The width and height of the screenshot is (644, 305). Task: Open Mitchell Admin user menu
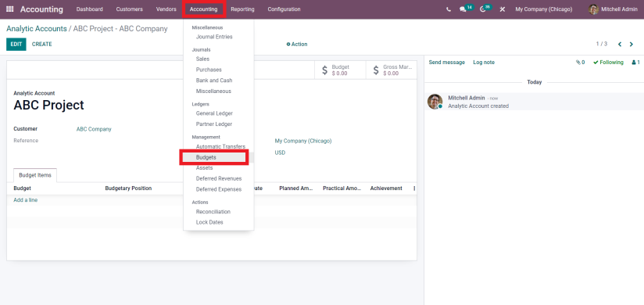pyautogui.click(x=613, y=9)
